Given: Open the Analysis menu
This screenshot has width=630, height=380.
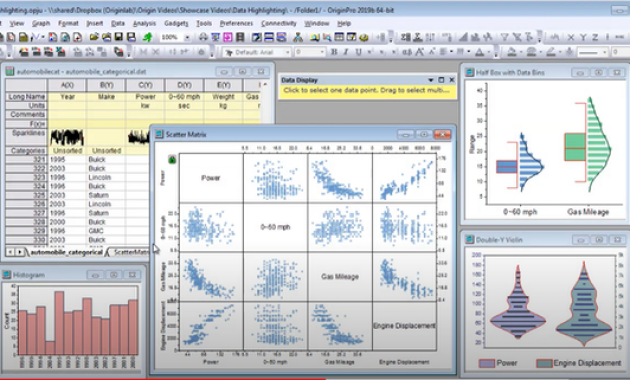Looking at the screenshot, I should pyautogui.click(x=144, y=23).
